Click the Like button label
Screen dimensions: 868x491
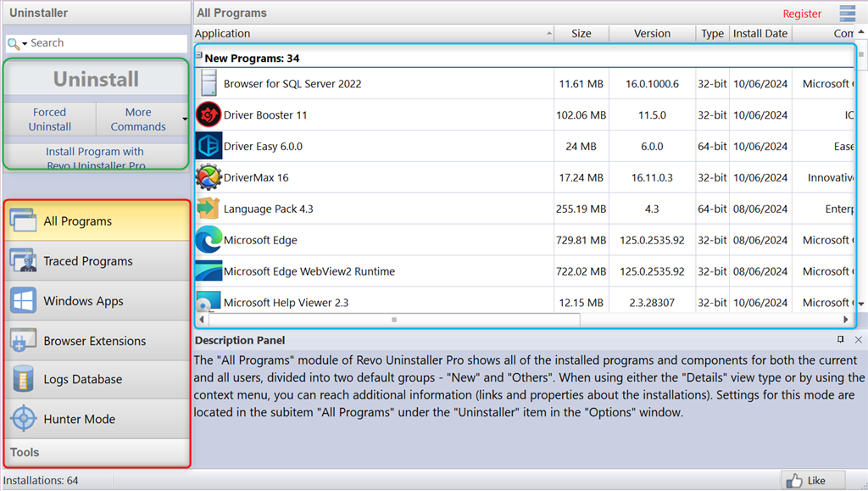pyautogui.click(x=816, y=481)
